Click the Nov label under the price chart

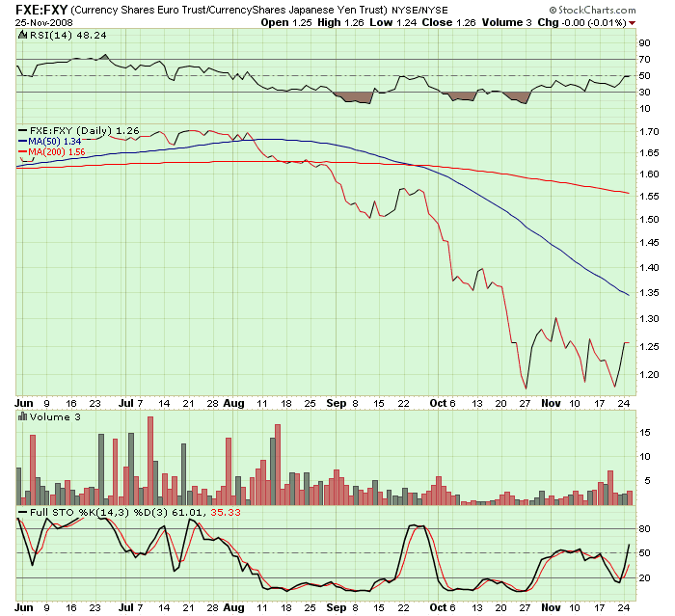tap(551, 403)
